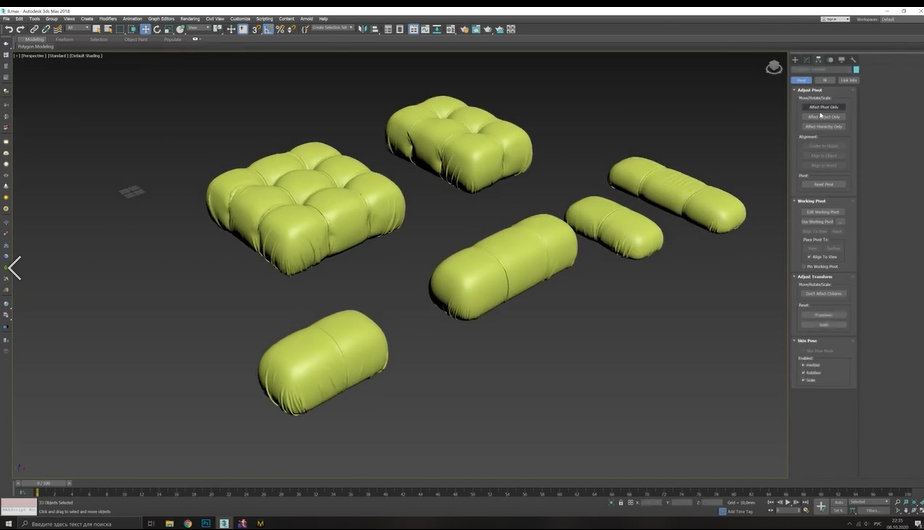This screenshot has width=924, height=530.
Task: Click the Edit Working Pivot button
Action: tap(823, 212)
